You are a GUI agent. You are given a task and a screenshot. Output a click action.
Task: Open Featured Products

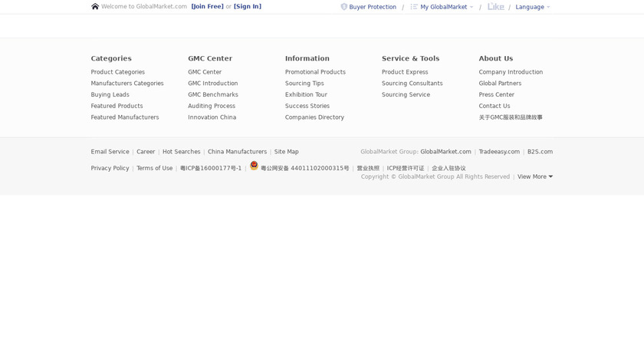click(117, 106)
